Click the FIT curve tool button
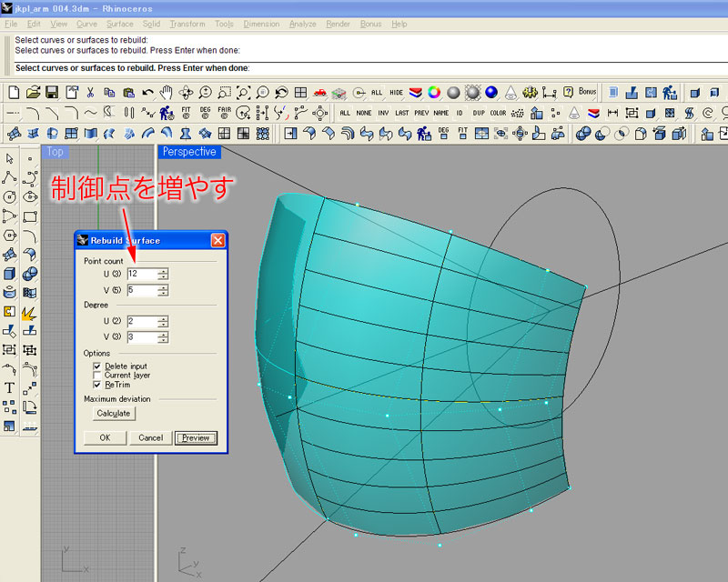728x582 pixels. pos(187,113)
